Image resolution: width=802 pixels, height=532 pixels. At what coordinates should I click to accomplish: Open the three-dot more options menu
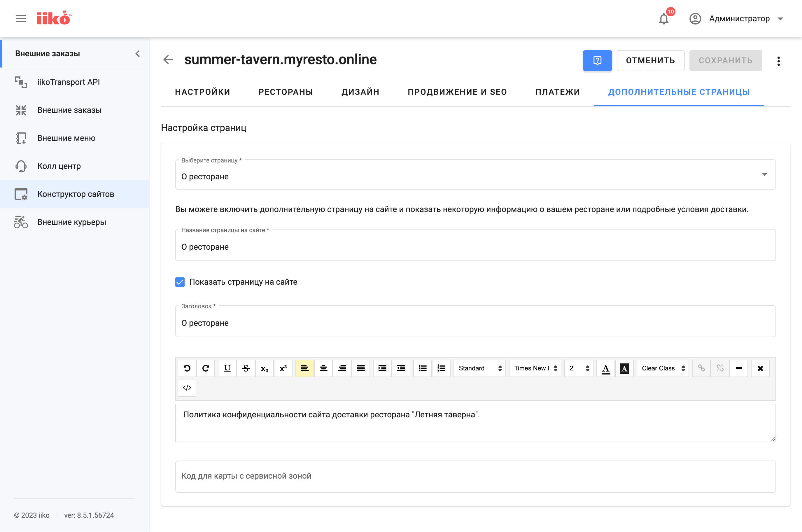pyautogui.click(x=779, y=61)
